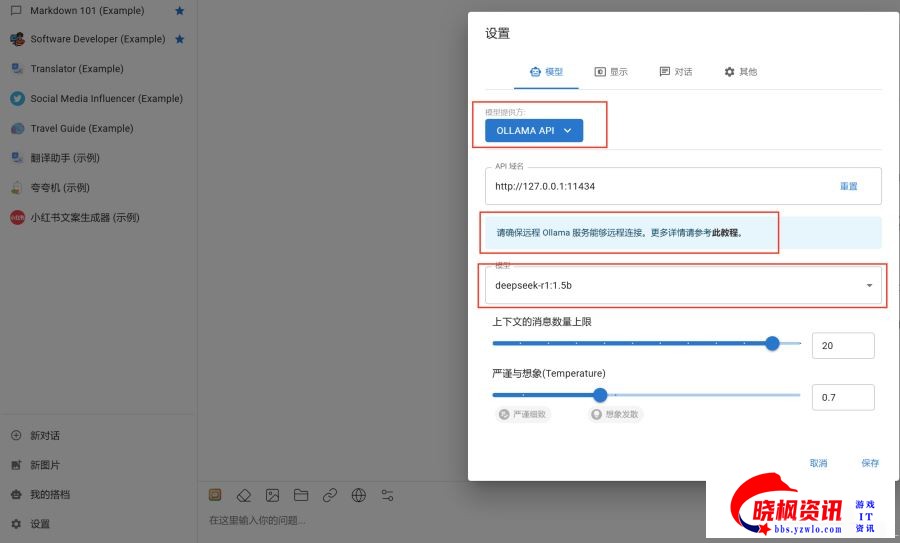900x543 pixels.
Task: Open 设置 in the sidebar
Action: point(40,524)
